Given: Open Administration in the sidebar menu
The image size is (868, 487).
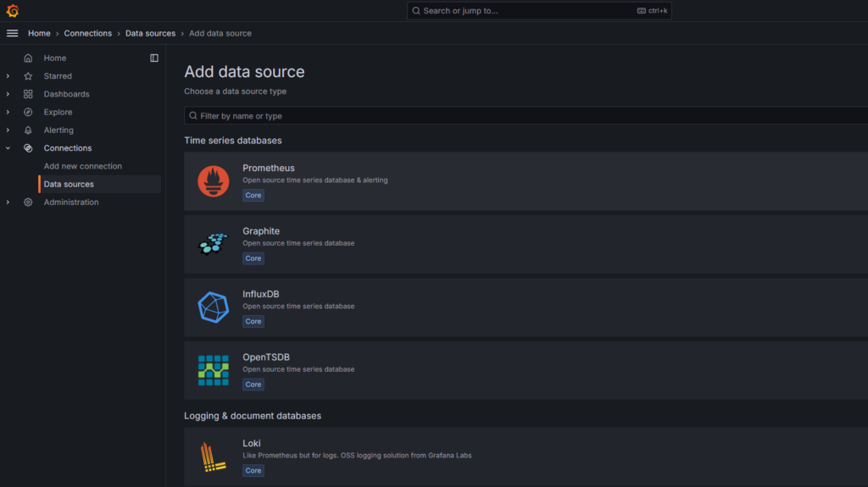Looking at the screenshot, I should pyautogui.click(x=71, y=202).
